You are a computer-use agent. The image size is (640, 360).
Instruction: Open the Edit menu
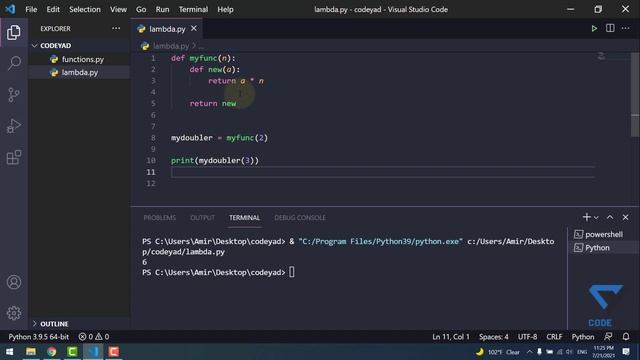point(53,9)
